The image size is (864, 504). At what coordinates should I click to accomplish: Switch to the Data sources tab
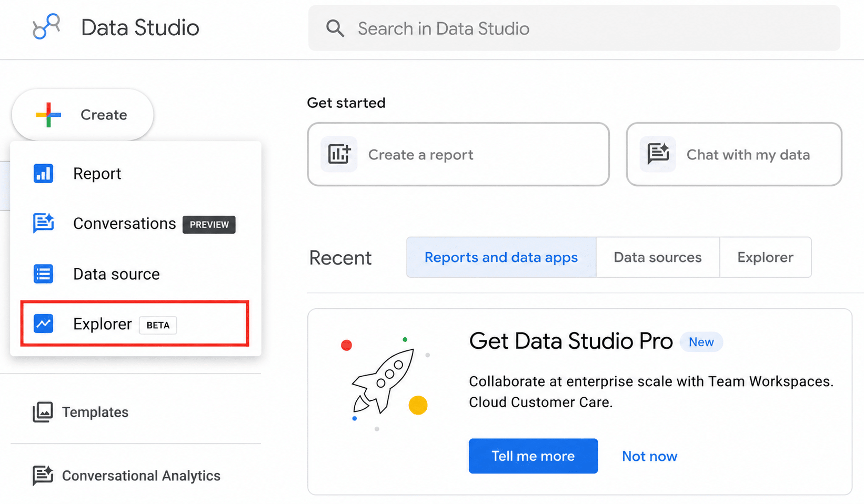pos(658,257)
